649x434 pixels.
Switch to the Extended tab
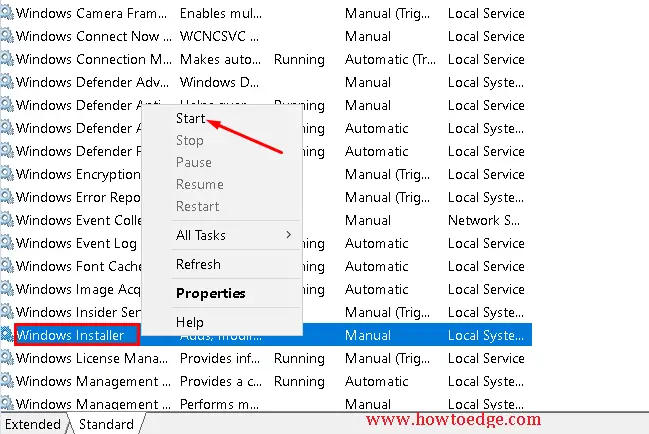33,424
